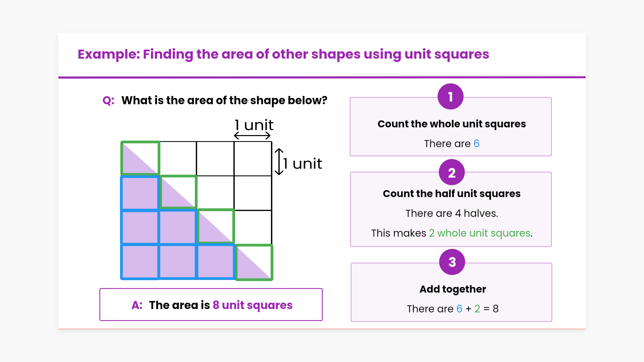Click the question "What is the area of the shape below?"

pyautogui.click(x=224, y=101)
